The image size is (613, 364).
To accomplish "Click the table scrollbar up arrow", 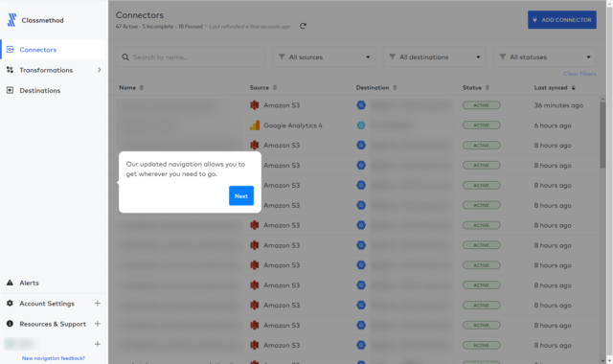I will [x=602, y=99].
